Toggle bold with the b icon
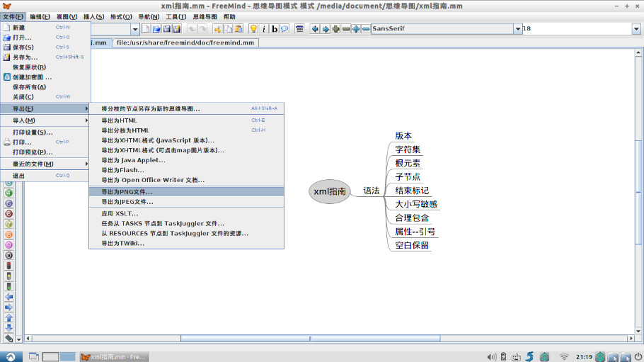The height and width of the screenshot is (362, 644). point(274,28)
